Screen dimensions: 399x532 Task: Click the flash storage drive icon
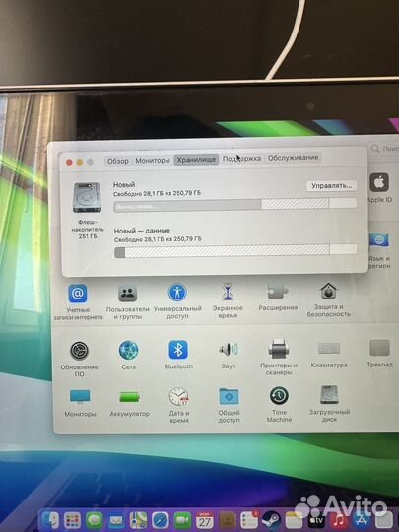[x=87, y=197]
